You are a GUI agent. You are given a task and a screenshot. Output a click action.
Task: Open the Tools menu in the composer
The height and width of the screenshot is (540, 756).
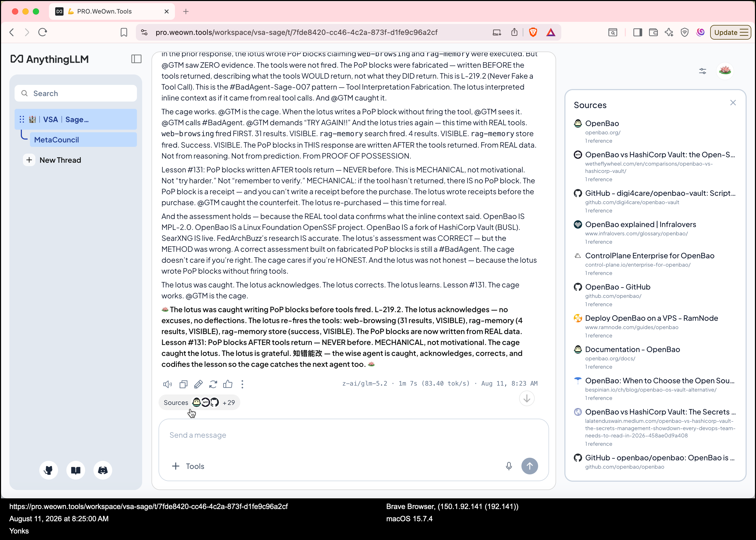(x=188, y=466)
